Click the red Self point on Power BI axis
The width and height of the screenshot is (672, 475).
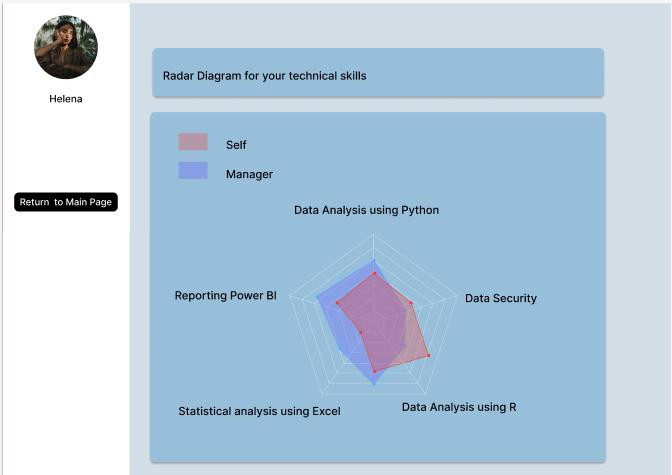(338, 302)
